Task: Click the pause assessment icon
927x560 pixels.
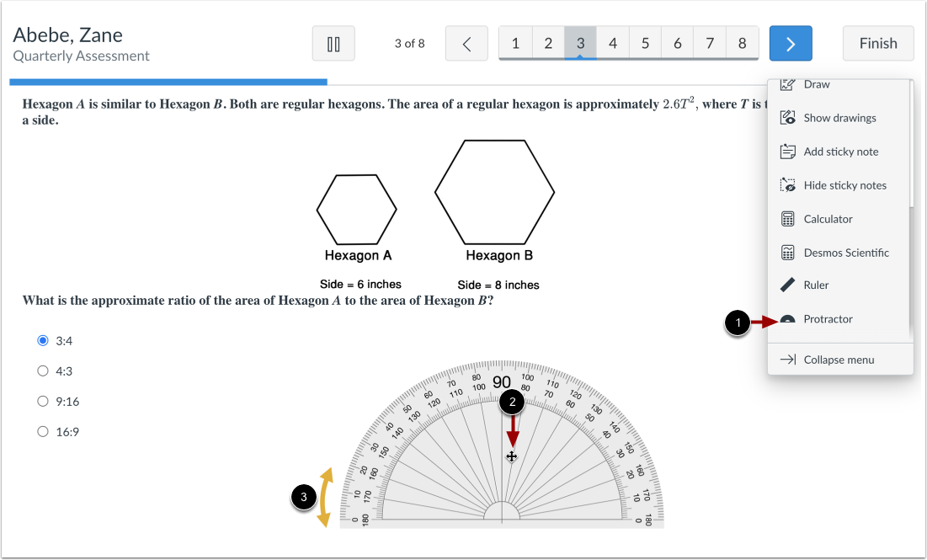Action: 333,43
